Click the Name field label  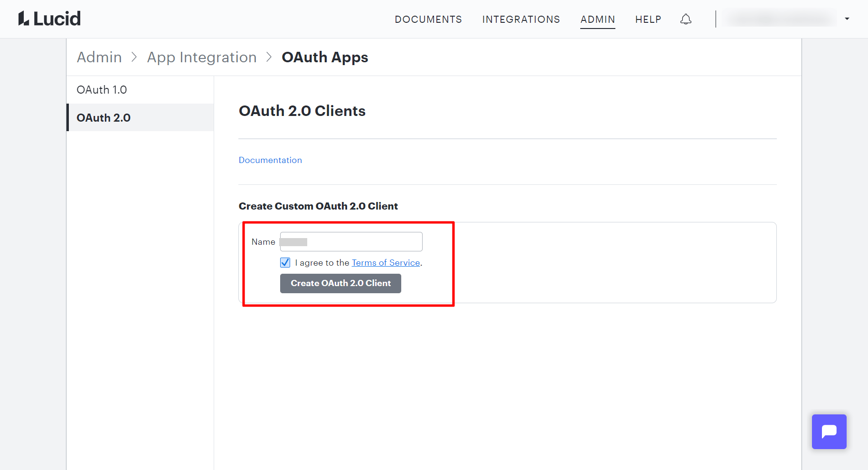[263, 242]
